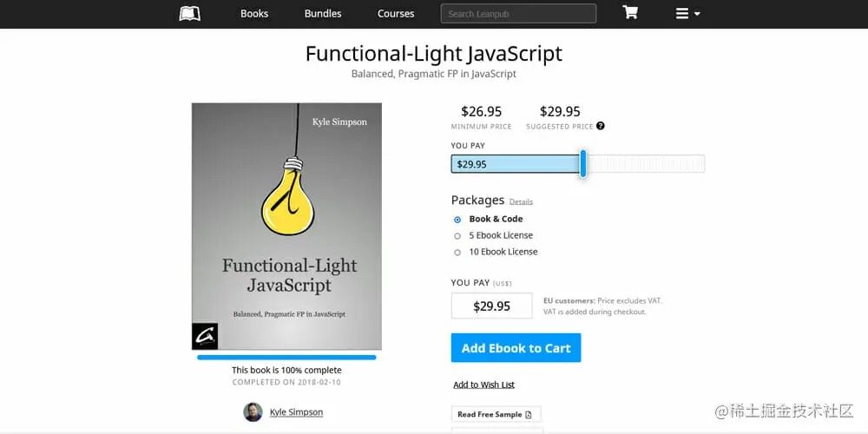Click the Functional-Light JavaScript book cover
Screen dimensions: 868x434
[x=286, y=227]
